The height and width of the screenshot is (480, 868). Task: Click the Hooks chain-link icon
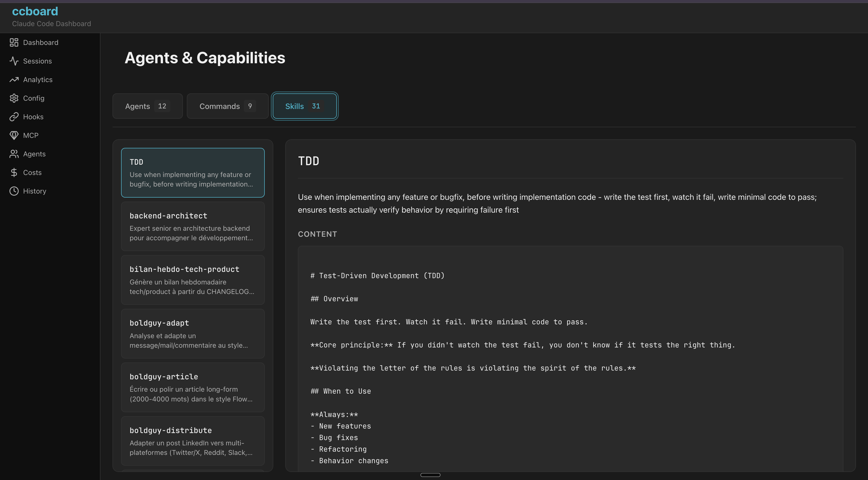[x=14, y=116]
